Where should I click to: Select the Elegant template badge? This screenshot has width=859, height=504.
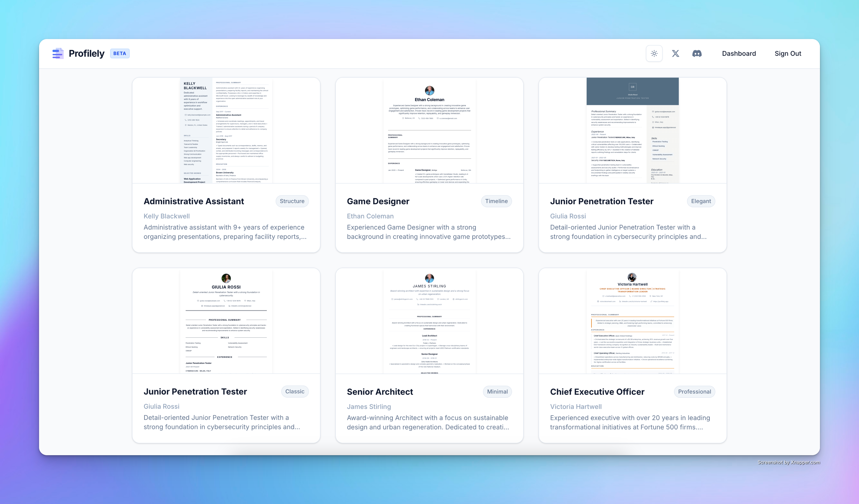point(700,201)
